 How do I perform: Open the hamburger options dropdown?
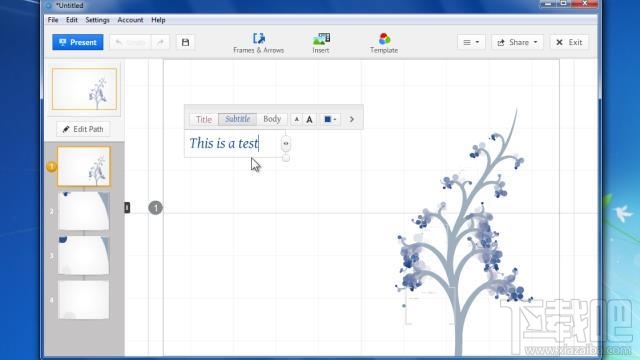click(x=471, y=42)
